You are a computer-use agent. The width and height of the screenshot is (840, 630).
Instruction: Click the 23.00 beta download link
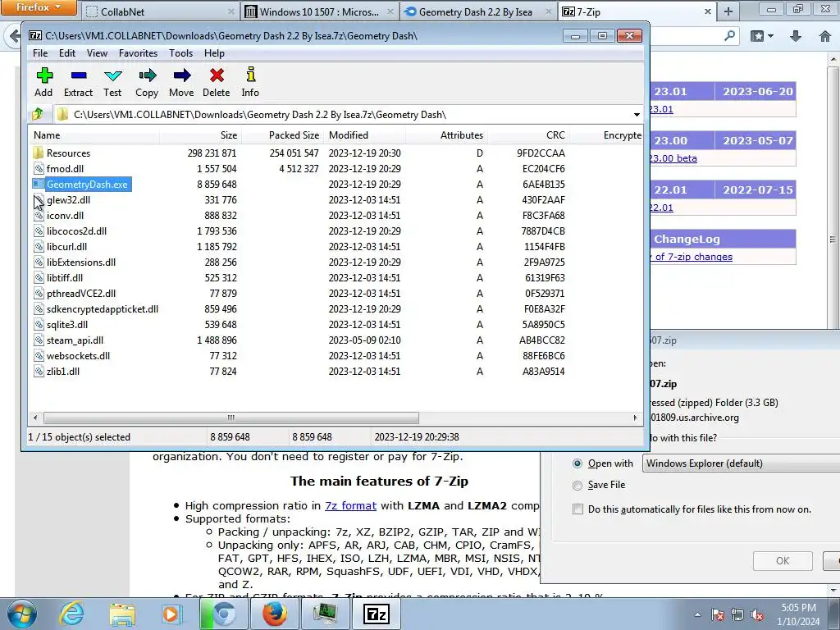673,158
